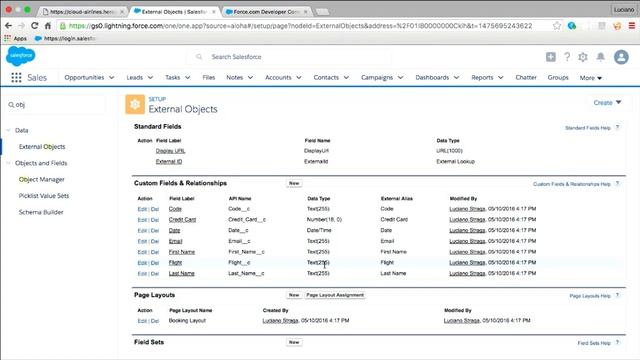Collapse the Data tree section

point(8,130)
